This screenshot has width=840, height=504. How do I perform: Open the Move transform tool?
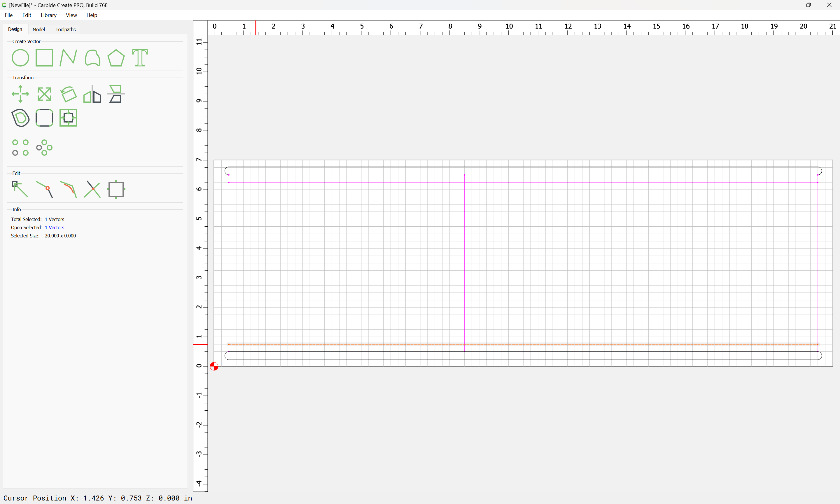20,94
